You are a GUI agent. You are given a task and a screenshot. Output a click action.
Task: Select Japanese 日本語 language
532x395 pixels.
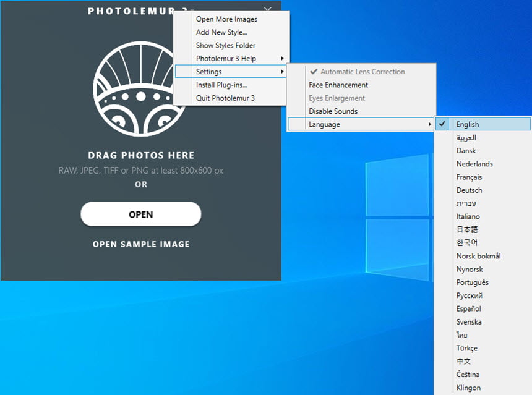(483, 229)
